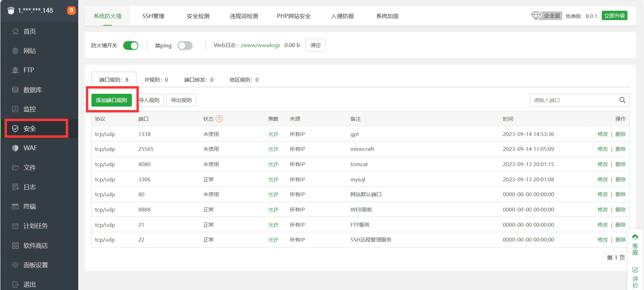
Task: Open the SSH管理 tab
Action: point(153,16)
